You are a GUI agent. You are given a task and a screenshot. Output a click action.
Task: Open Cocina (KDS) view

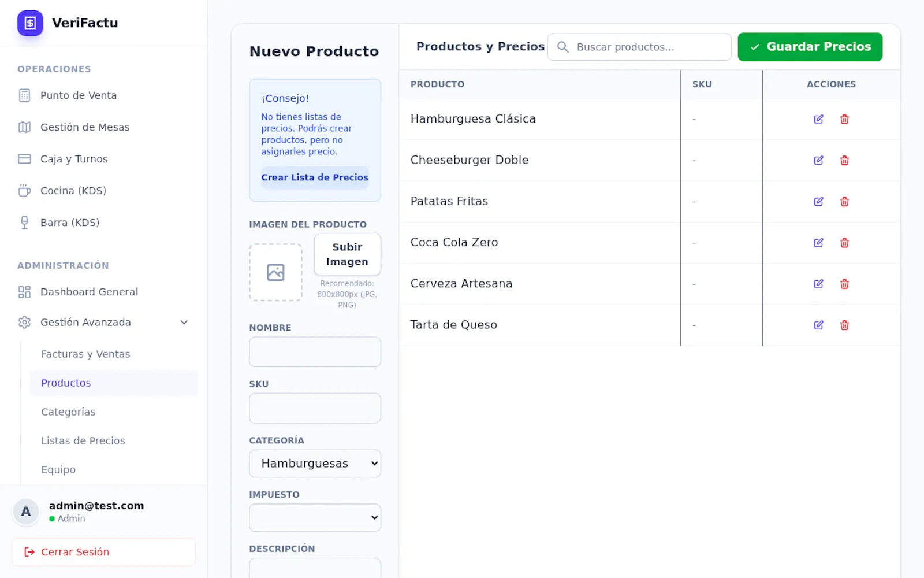click(104, 191)
